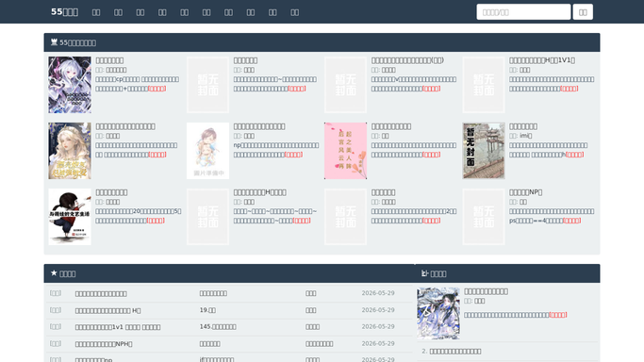Open the 55 site logo link
644x362 pixels.
[x=64, y=12]
